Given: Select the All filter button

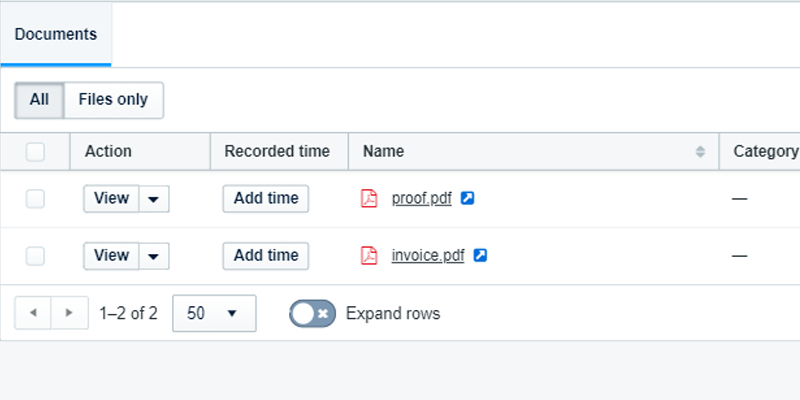Looking at the screenshot, I should coord(39,100).
